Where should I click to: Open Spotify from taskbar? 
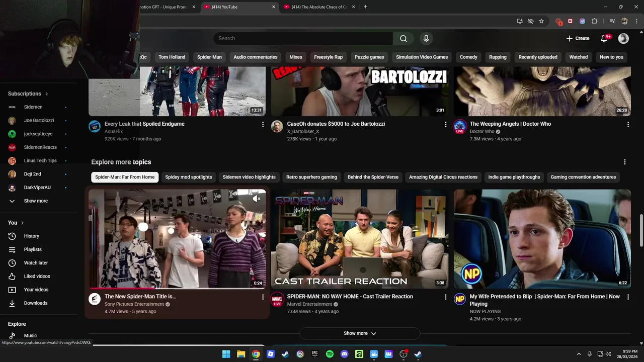pyautogui.click(x=330, y=354)
